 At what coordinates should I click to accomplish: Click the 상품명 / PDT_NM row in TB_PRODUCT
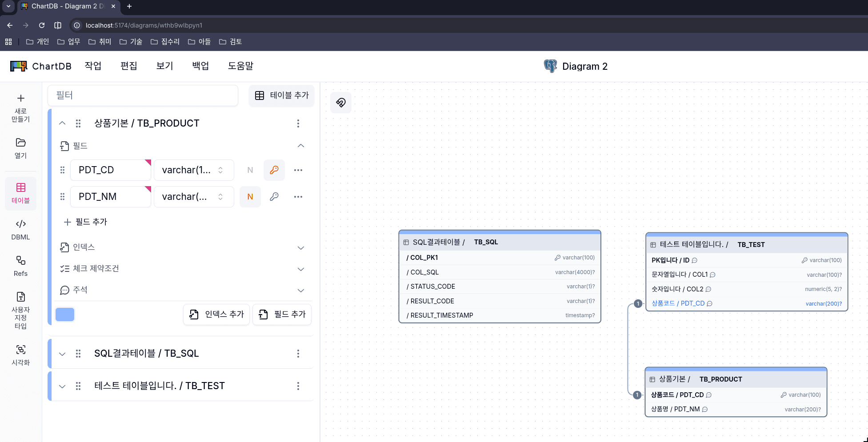pyautogui.click(x=736, y=409)
